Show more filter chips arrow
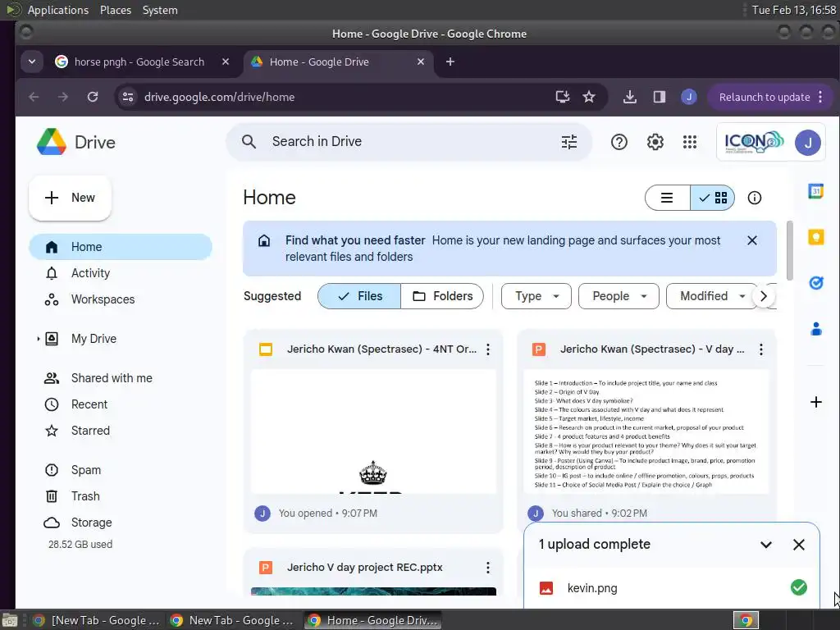The height and width of the screenshot is (630, 840). coord(764,296)
